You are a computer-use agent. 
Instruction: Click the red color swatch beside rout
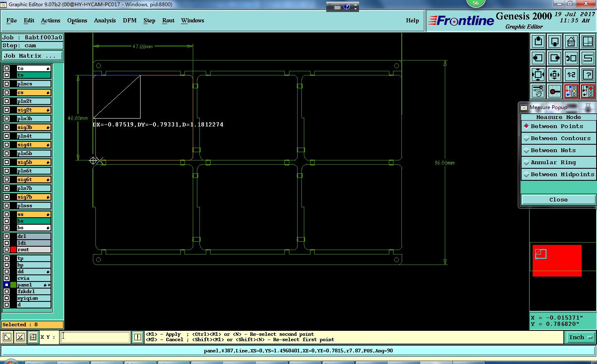[13, 250]
